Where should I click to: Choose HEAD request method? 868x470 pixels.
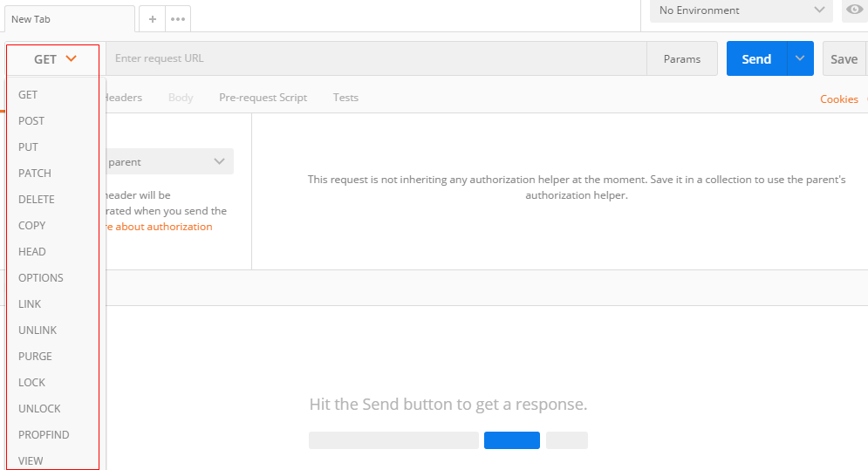[x=32, y=252]
